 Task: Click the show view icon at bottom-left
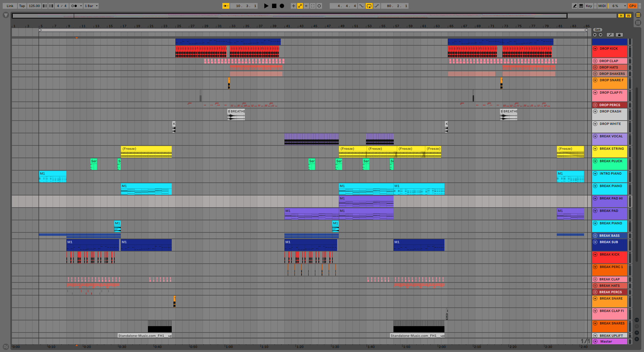tap(6, 347)
